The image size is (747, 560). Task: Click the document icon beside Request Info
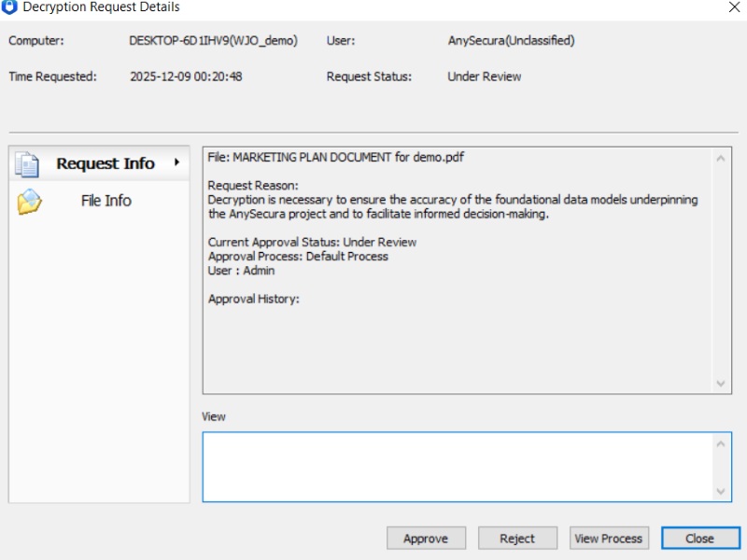coord(27,162)
